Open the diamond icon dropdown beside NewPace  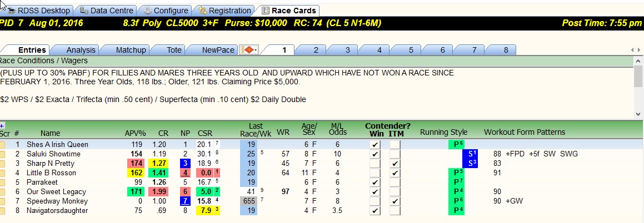tap(249, 50)
